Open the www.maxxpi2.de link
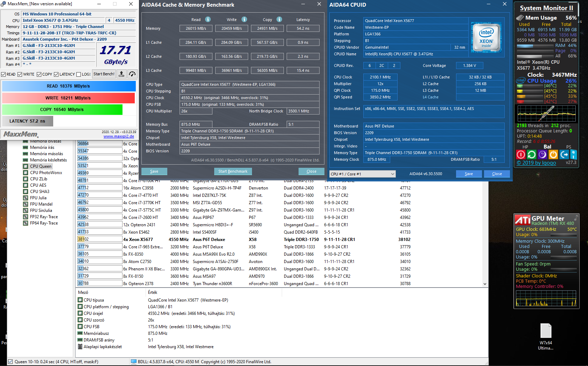 (119, 136)
